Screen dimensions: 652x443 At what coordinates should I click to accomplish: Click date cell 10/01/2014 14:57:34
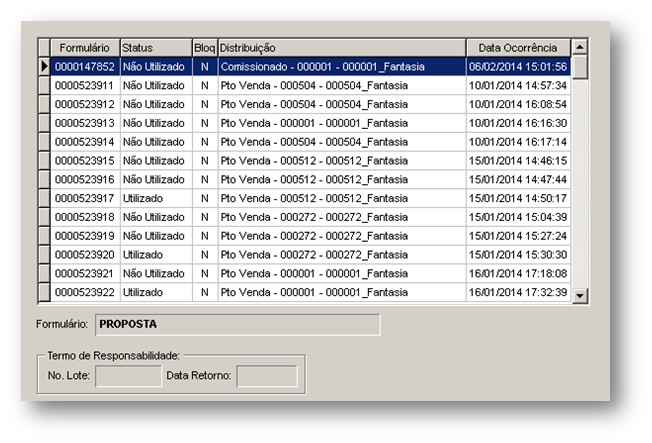[x=518, y=85]
